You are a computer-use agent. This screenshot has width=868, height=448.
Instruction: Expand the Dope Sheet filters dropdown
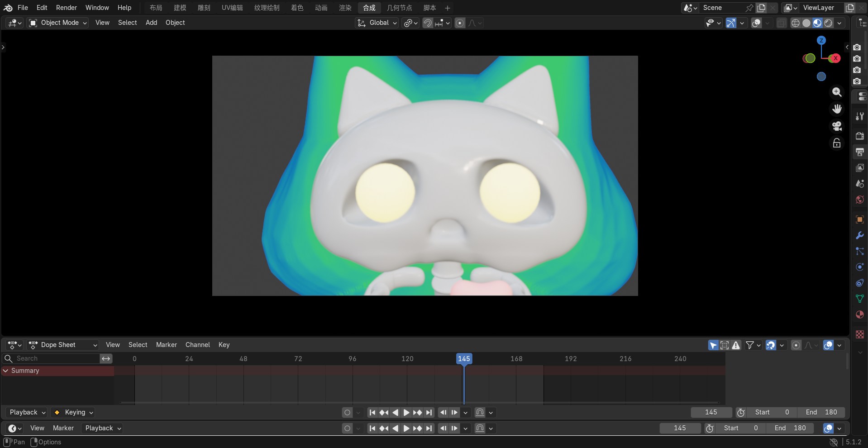pyautogui.click(x=753, y=345)
